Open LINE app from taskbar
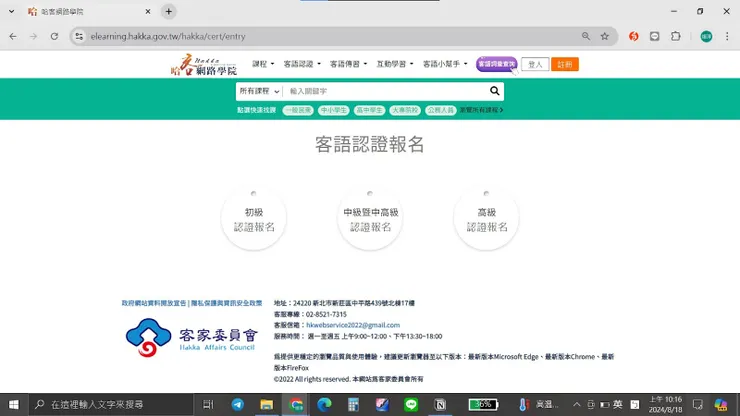The height and width of the screenshot is (416, 740). [x=411, y=405]
